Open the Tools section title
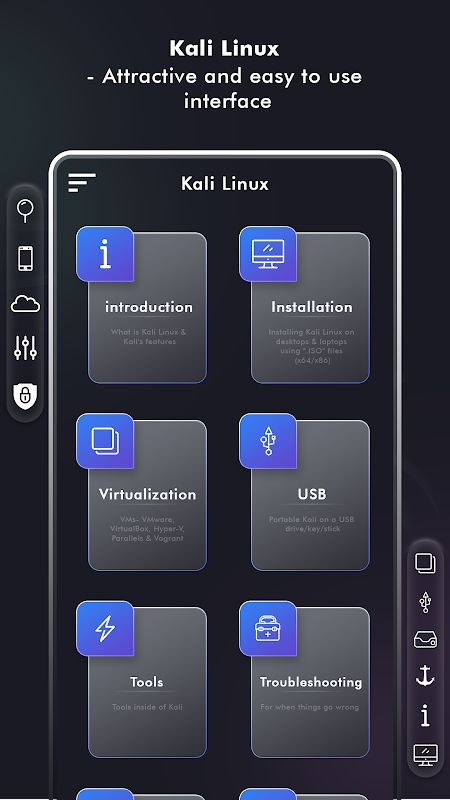Viewport: 450px width, 800px height. pyautogui.click(x=147, y=682)
